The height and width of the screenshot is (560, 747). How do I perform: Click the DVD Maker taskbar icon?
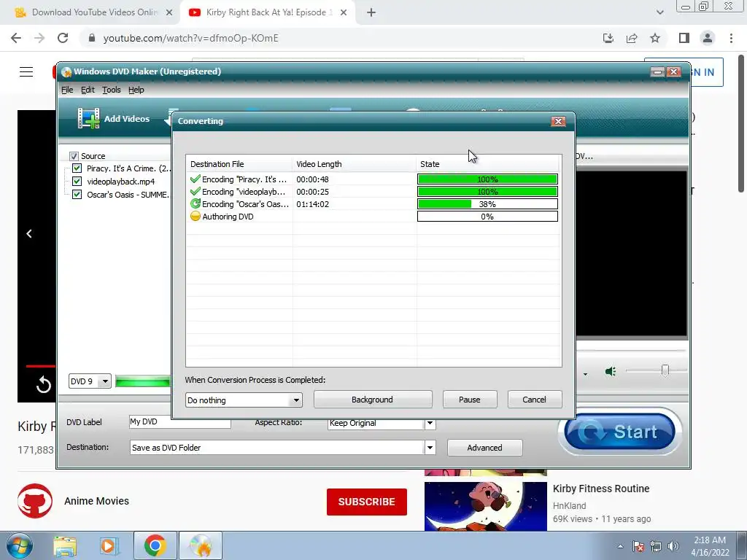click(x=201, y=545)
